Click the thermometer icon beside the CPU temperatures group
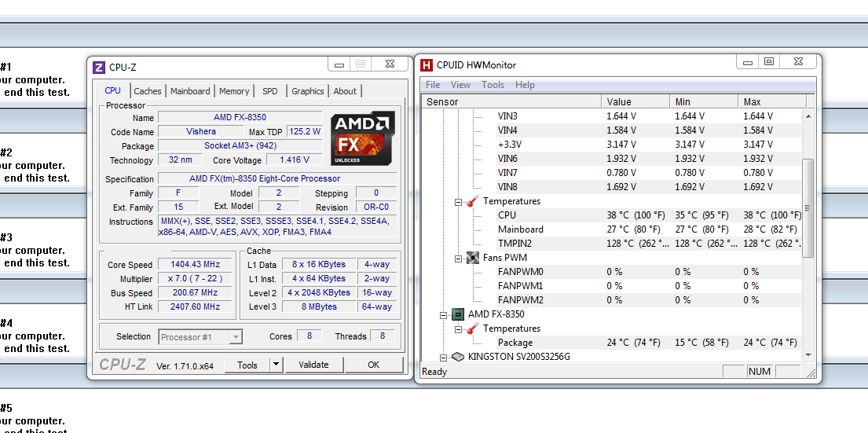868x433 pixels. coord(472,201)
